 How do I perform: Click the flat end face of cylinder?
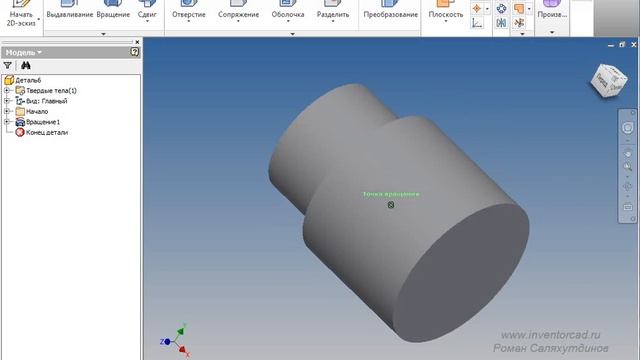pyautogui.click(x=461, y=273)
